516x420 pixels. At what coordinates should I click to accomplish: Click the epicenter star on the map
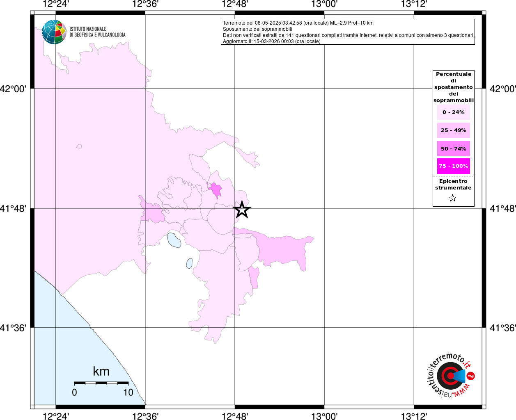(x=242, y=210)
